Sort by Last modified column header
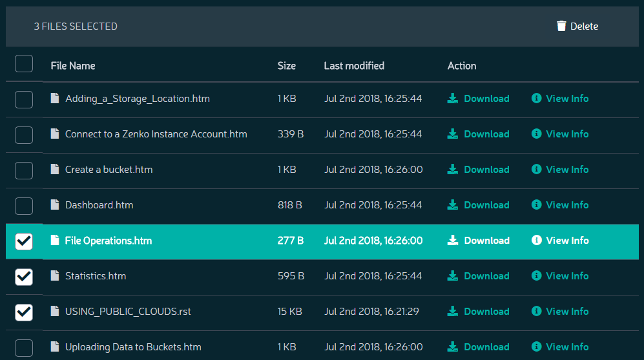 pos(354,66)
